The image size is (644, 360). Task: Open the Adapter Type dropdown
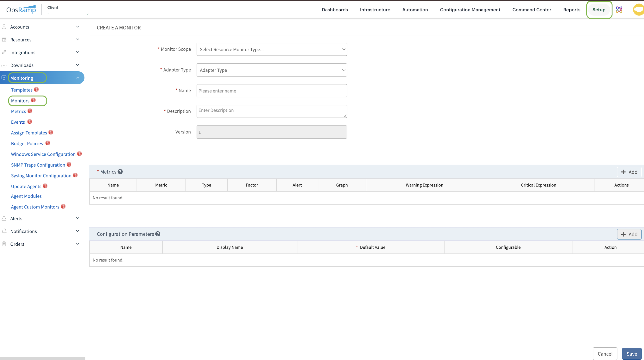point(272,70)
